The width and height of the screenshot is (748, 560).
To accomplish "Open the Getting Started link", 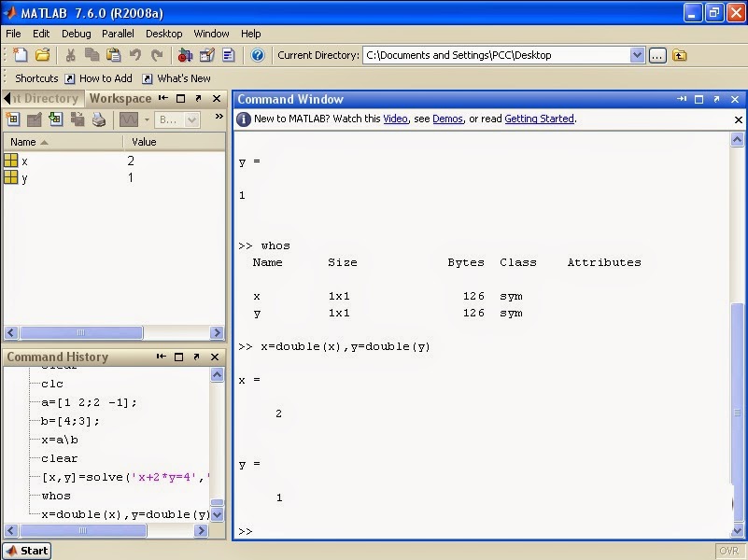I will (x=539, y=119).
